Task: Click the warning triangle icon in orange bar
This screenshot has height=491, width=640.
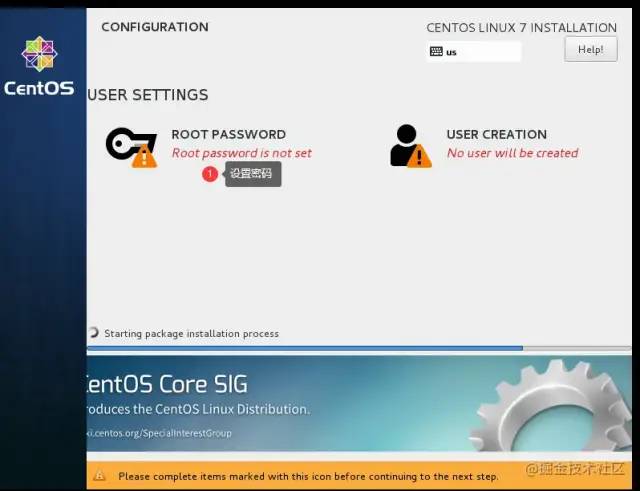Action: pyautogui.click(x=99, y=475)
